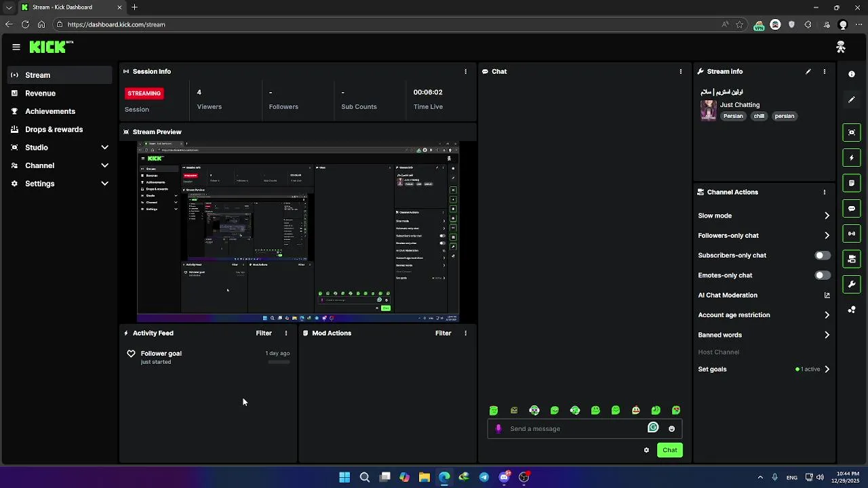Open AI Chat Moderation external link icon
This screenshot has height=488, width=868.
827,295
